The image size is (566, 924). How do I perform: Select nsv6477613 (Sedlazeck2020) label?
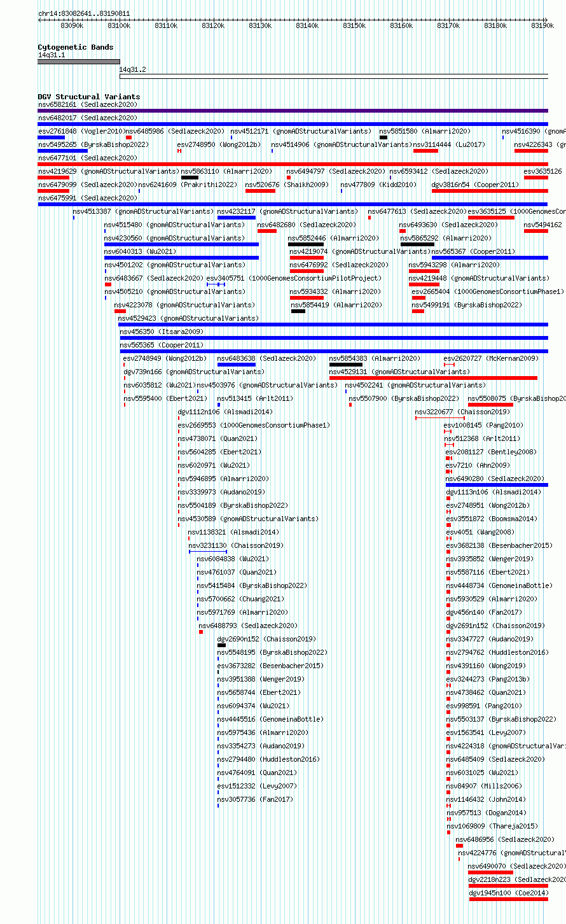417,211
